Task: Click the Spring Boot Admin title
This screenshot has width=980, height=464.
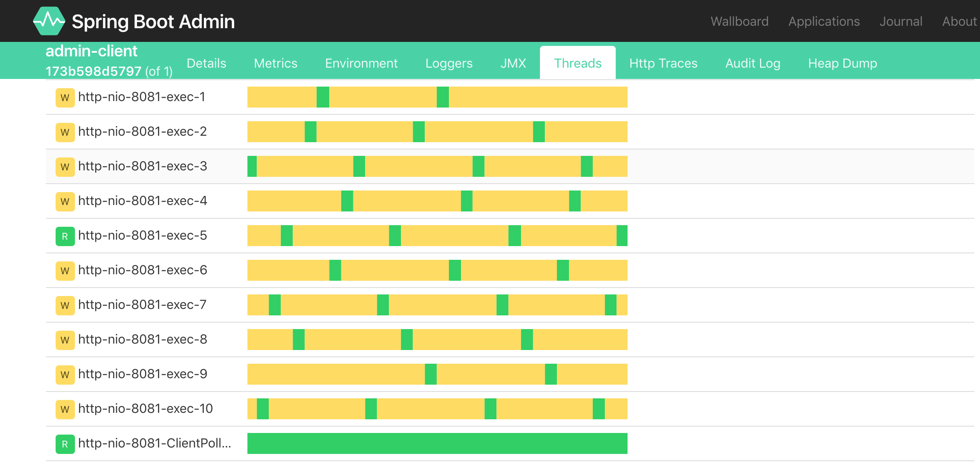Action: coord(153,21)
